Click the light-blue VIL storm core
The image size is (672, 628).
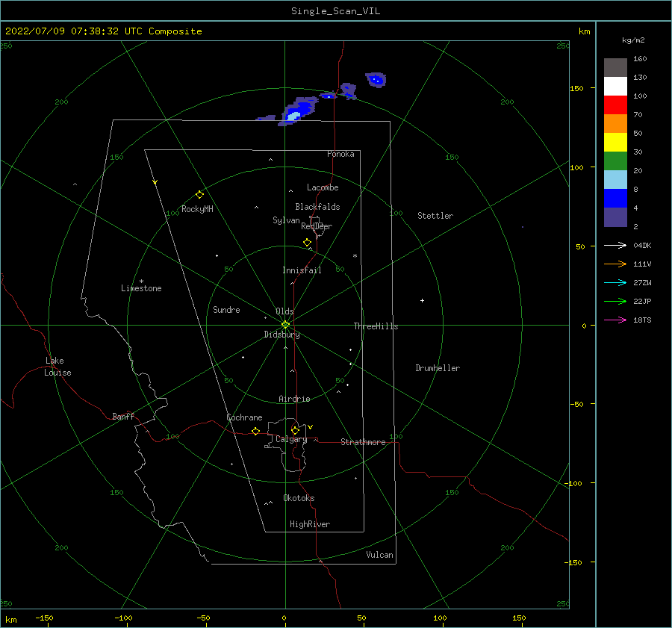pos(293,116)
